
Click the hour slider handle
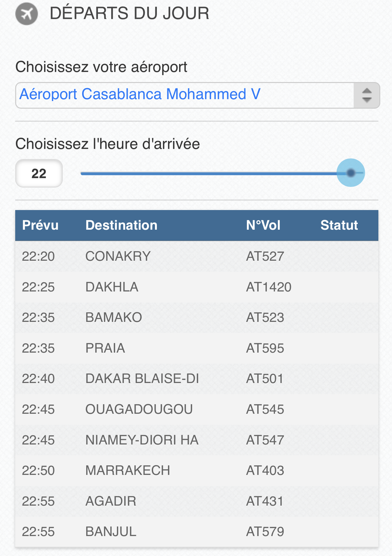click(x=350, y=173)
